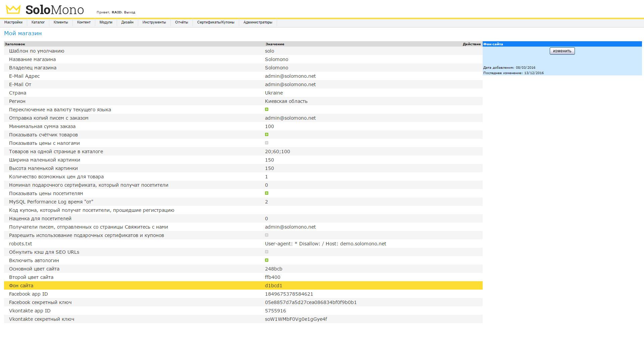Click the User-agent robots.txt value
644x362 pixels.
(325, 244)
